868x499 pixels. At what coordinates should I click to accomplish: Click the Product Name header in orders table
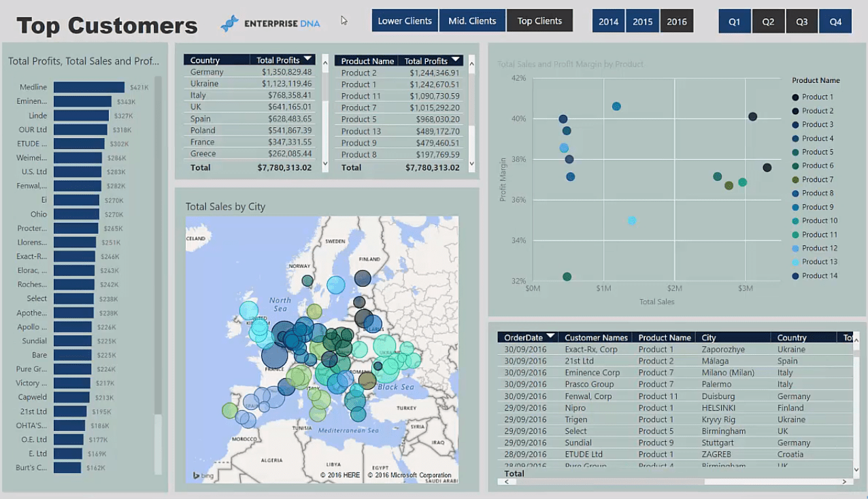(664, 337)
